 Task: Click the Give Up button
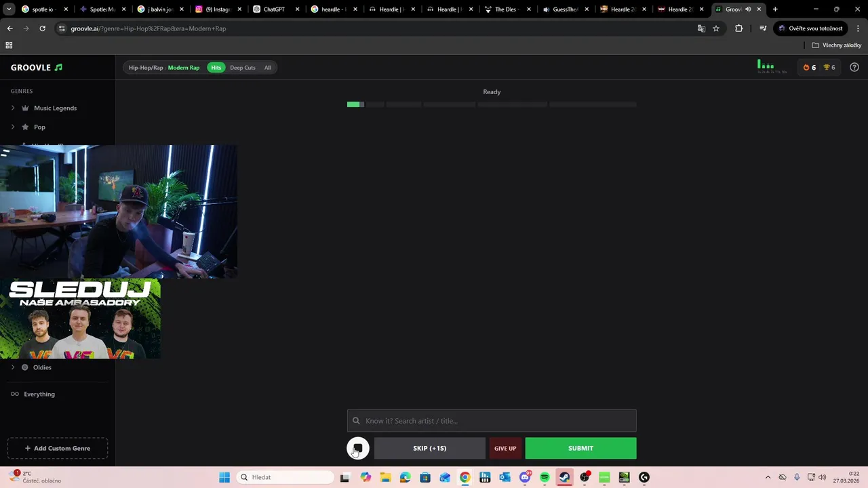click(x=505, y=448)
